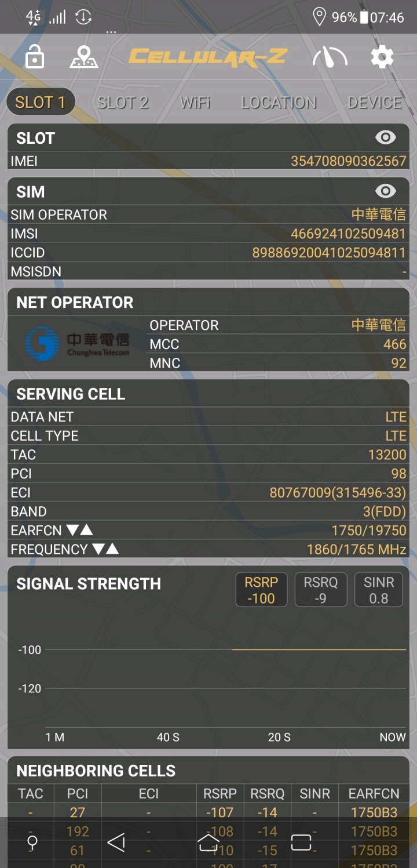Open the LOCATION tab
The height and width of the screenshot is (868, 417).
(279, 103)
